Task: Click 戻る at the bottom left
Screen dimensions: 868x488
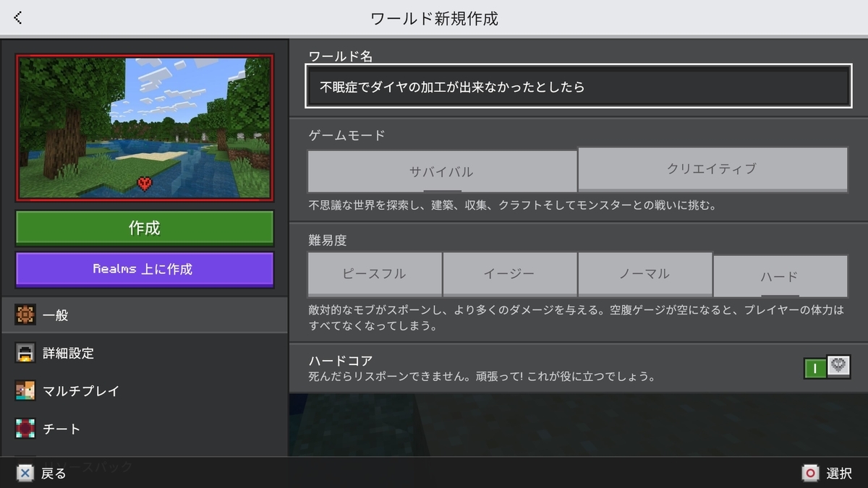Action: (54, 474)
